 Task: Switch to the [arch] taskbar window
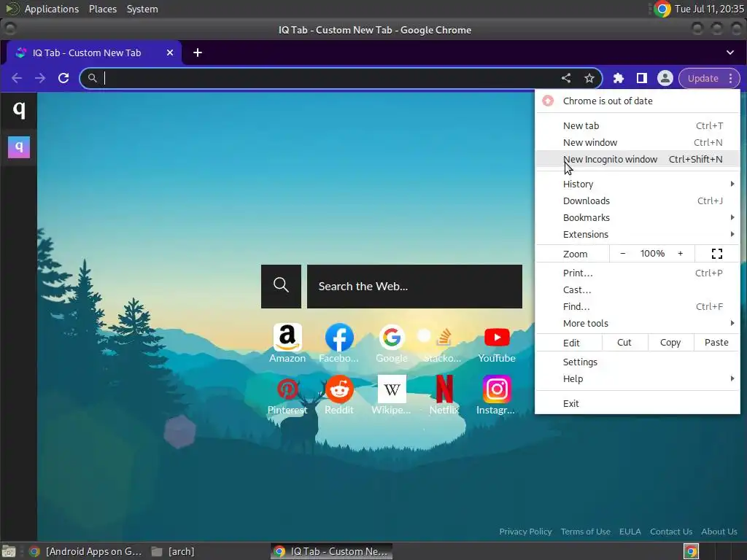coord(173,551)
